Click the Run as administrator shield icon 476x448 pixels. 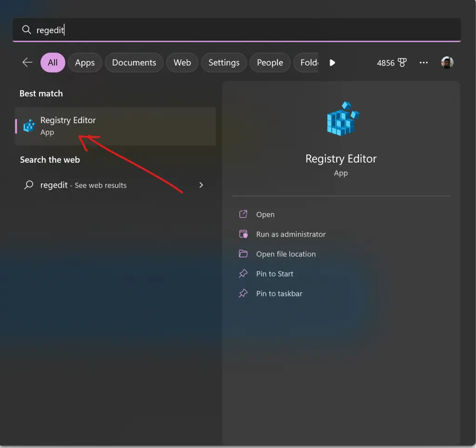click(243, 234)
